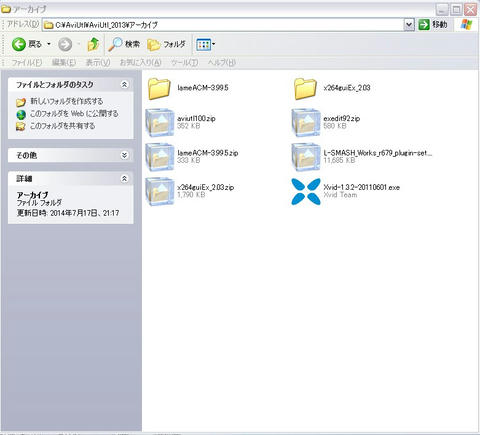The height and width of the screenshot is (435, 480).
Task: Click the new folder task icon
Action: [21, 102]
